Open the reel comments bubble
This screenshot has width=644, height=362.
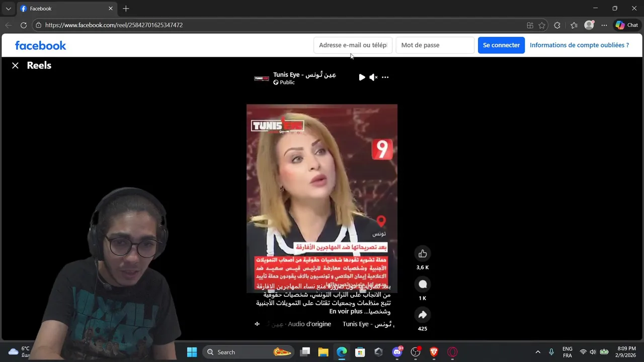423,285
